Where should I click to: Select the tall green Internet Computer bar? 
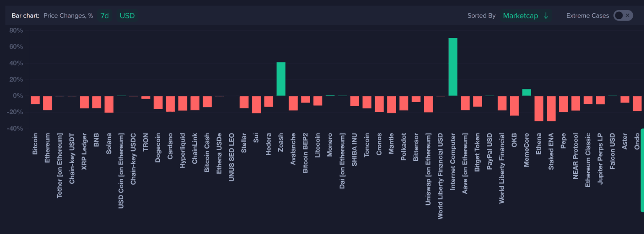[453, 67]
